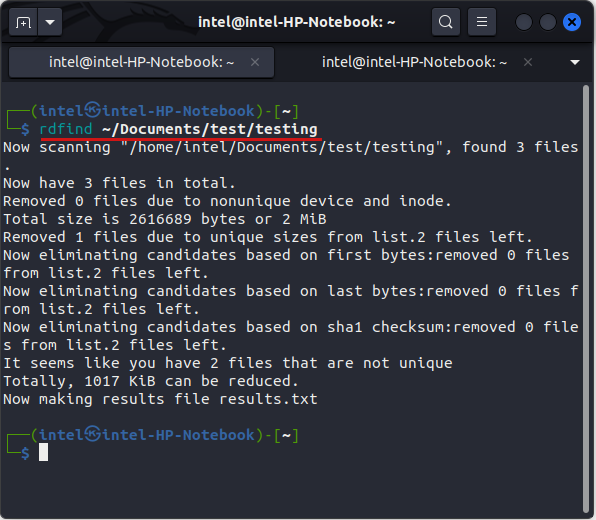Click 'Total size is 2616689 bytes' line
Screen dimensions: 596x520
coord(165,219)
